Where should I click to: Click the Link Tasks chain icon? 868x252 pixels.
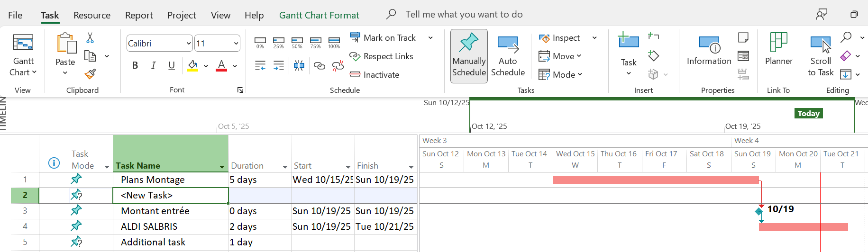point(320,66)
